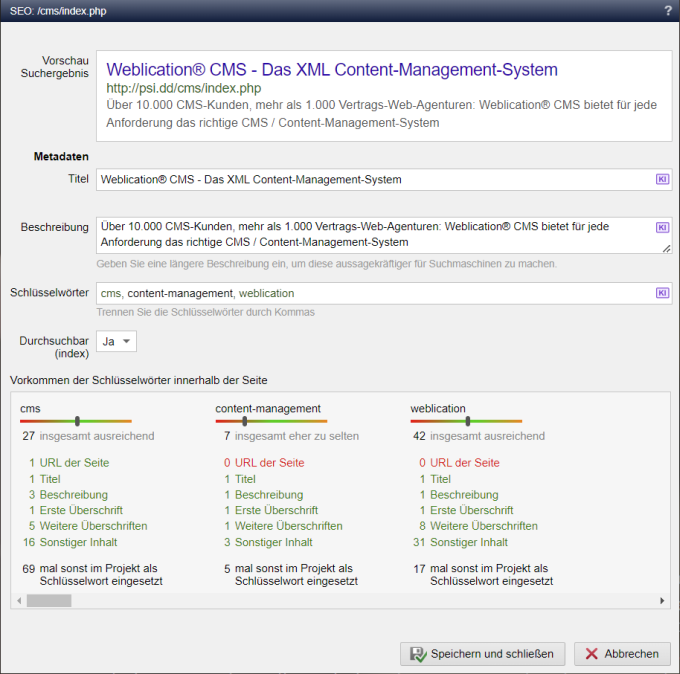Click '7 insgesamt eher zu selten' text
The width and height of the screenshot is (680, 674).
click(291, 436)
